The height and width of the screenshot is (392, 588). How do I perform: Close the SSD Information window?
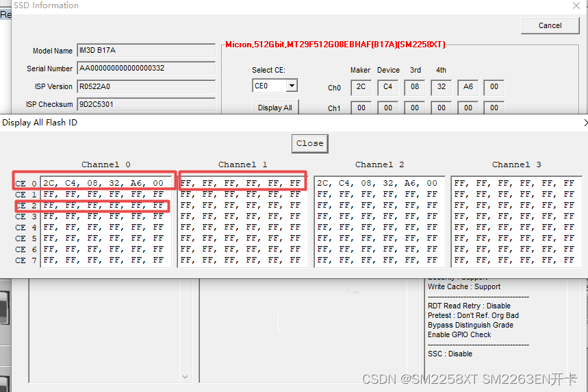(x=576, y=5)
